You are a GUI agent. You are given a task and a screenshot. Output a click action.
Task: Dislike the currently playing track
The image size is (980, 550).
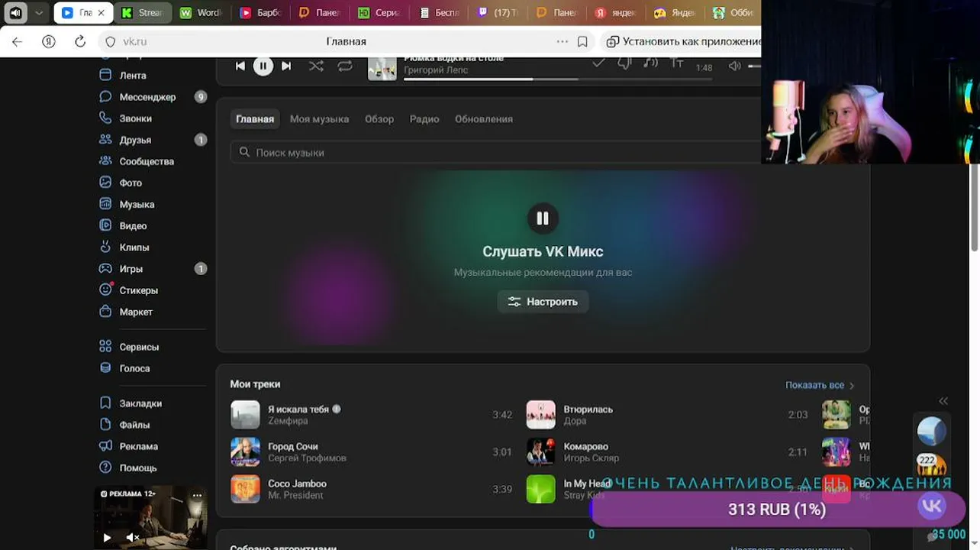pyautogui.click(x=624, y=64)
